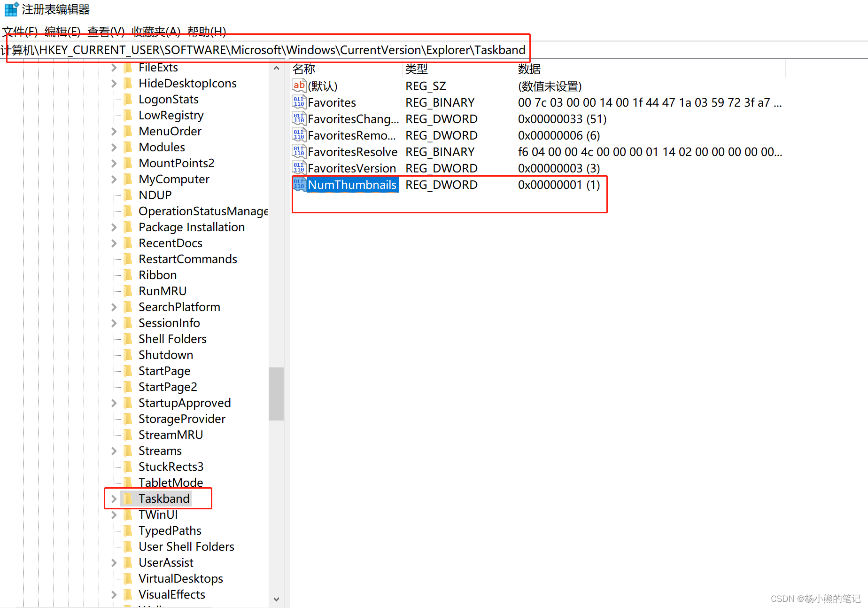Click the folder icon of Ribbon

pos(128,275)
